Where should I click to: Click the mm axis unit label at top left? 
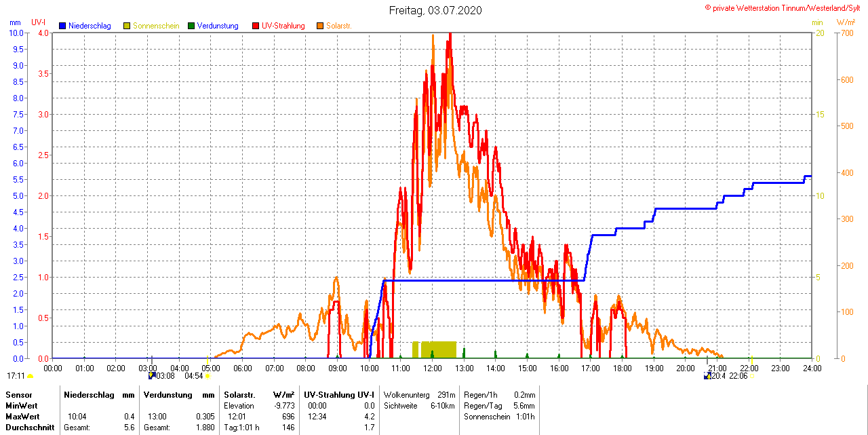point(15,22)
